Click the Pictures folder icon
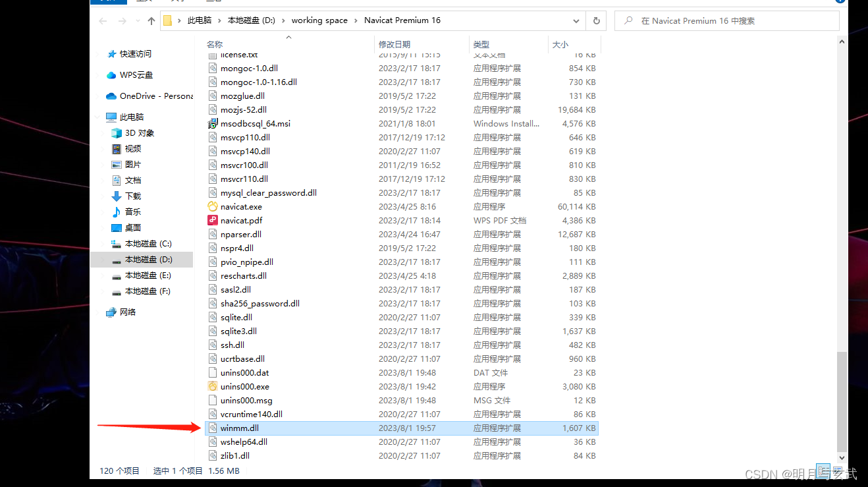 (117, 165)
